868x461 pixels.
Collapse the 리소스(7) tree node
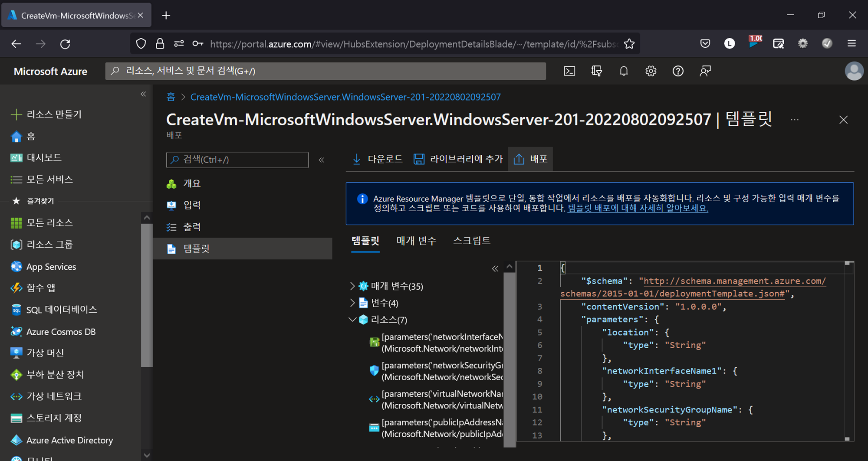(x=352, y=320)
